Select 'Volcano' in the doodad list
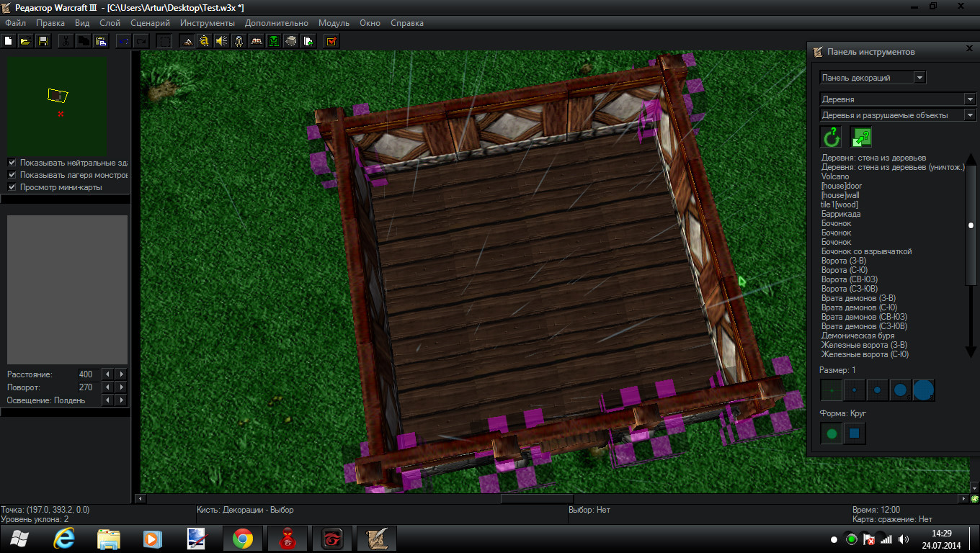 coord(835,176)
